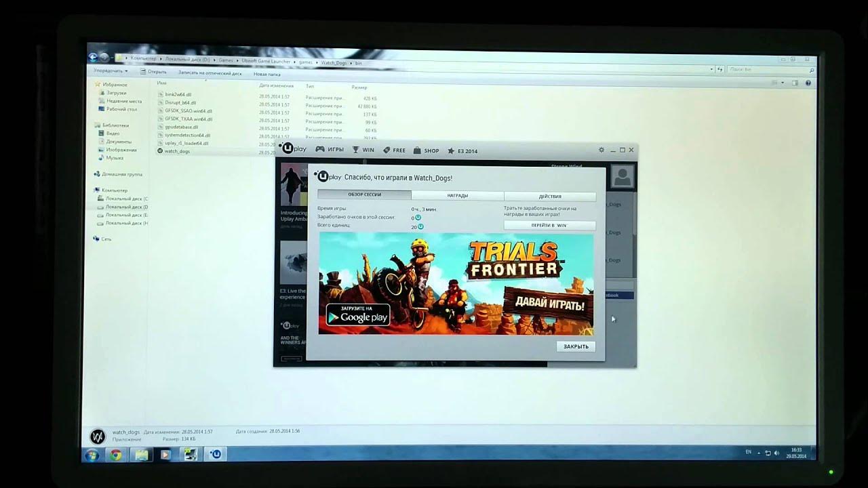This screenshot has height=488, width=868.
Task: Sort by the Имя column header
Action: [161, 83]
